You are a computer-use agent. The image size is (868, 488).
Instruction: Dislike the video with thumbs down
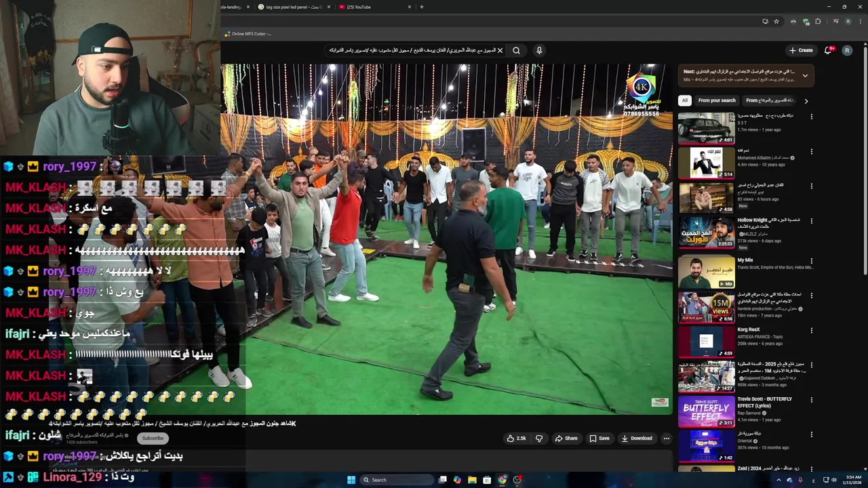click(x=539, y=439)
